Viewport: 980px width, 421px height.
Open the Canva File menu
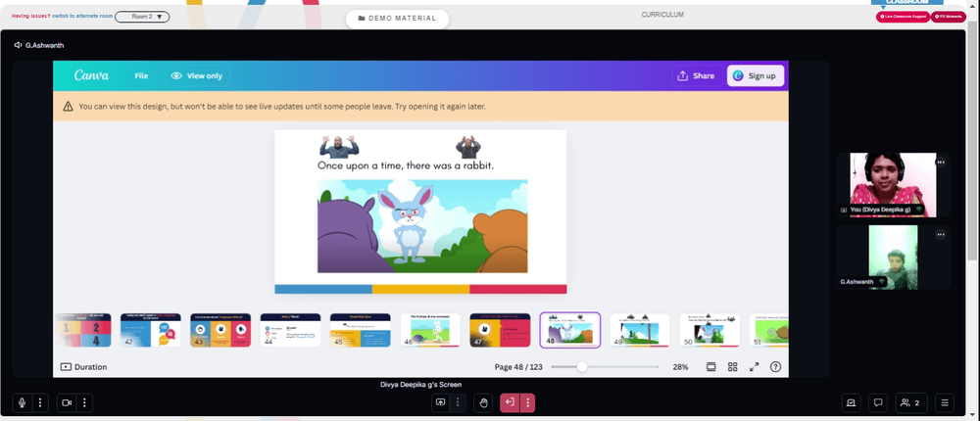click(141, 75)
